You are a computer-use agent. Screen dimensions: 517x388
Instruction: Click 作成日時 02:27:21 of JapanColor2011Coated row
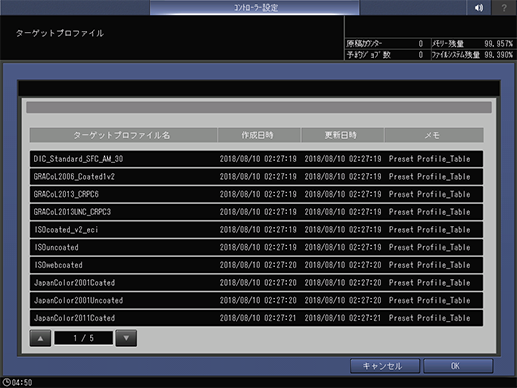pos(258,318)
